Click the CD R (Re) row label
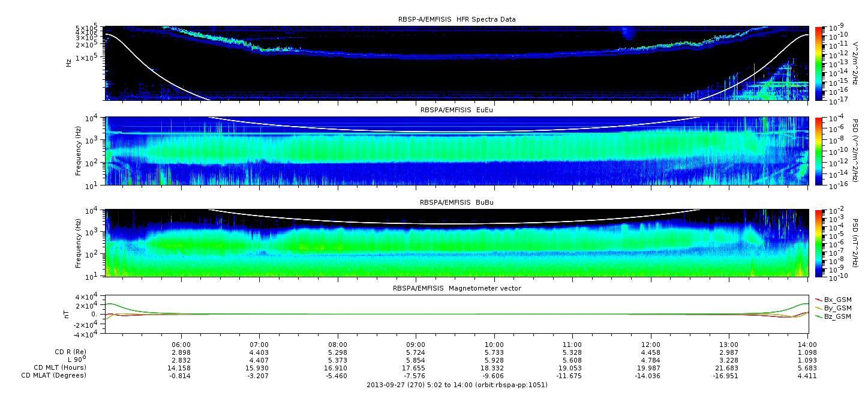This screenshot has height=395, width=868. point(67,352)
